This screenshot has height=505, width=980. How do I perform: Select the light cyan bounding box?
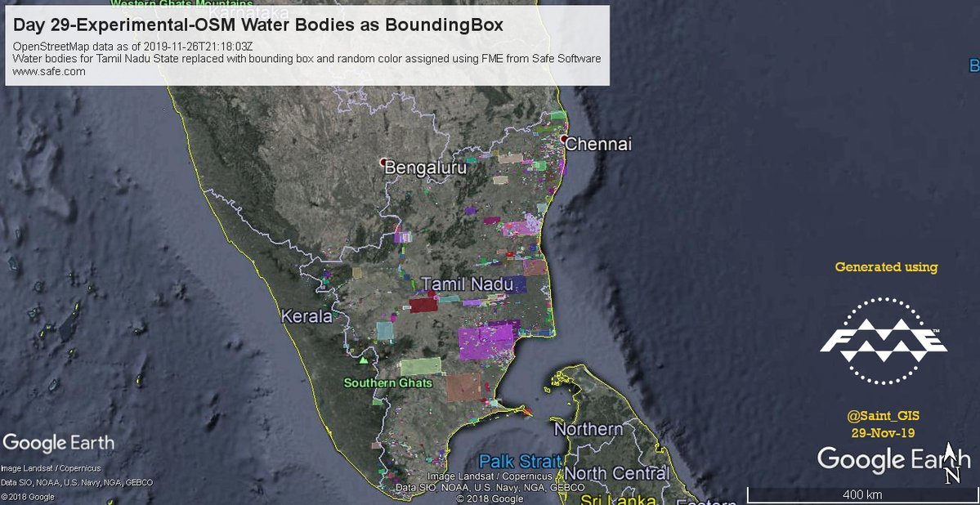[385, 331]
